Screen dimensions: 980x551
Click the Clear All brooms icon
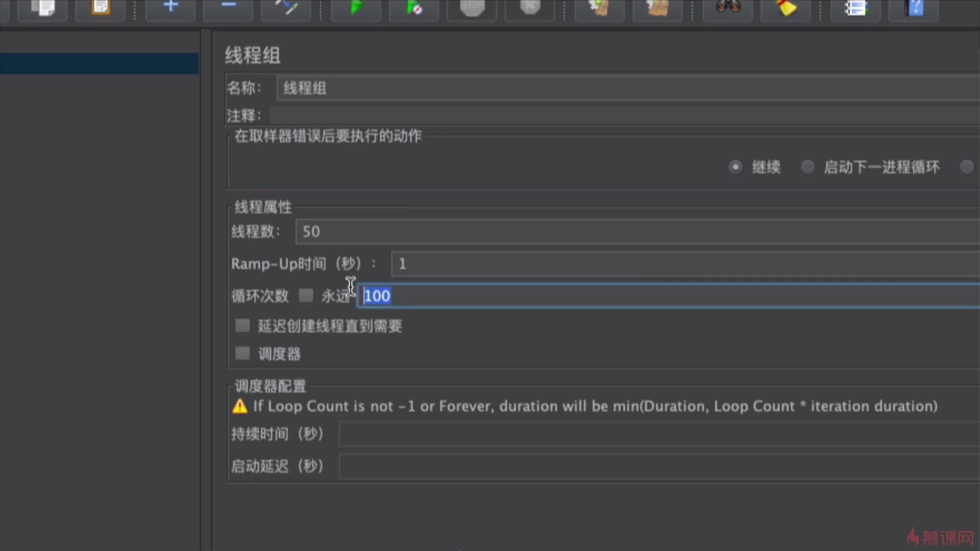pyautogui.click(x=657, y=8)
